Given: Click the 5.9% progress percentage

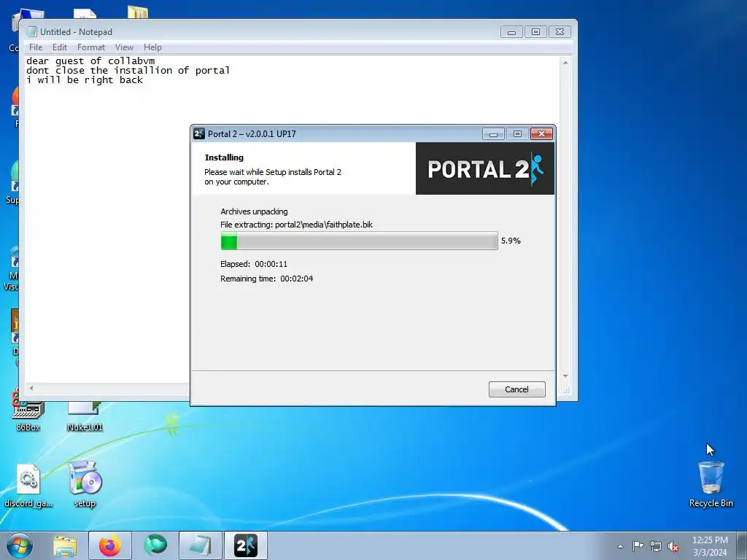Looking at the screenshot, I should tap(511, 241).
